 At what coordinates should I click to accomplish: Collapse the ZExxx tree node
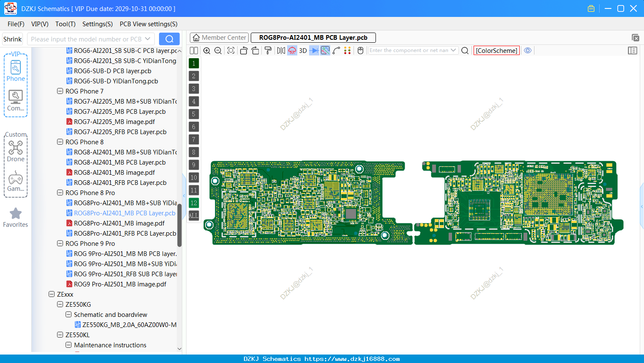52,294
